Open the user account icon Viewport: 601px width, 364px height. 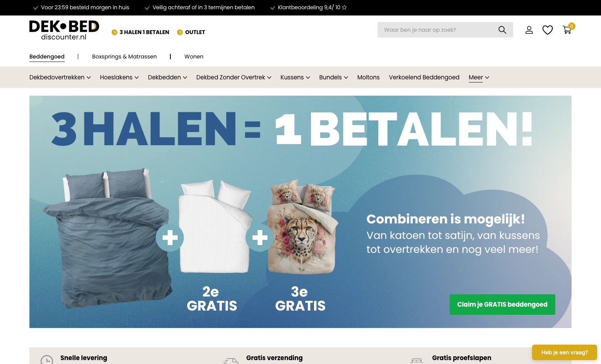529,30
